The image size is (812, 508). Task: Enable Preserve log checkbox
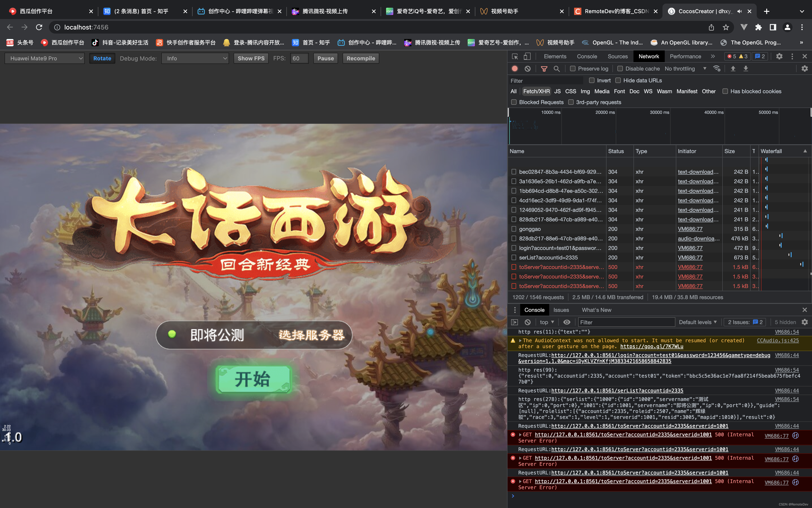click(573, 68)
